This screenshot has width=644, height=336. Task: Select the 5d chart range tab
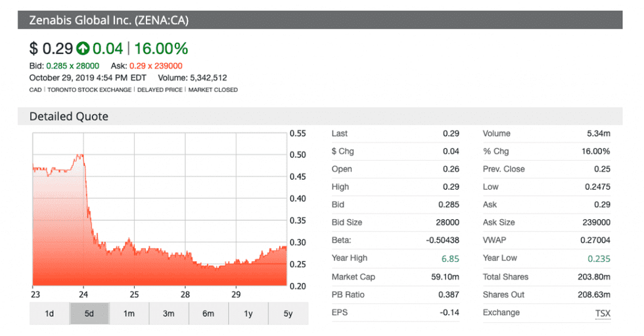click(89, 314)
